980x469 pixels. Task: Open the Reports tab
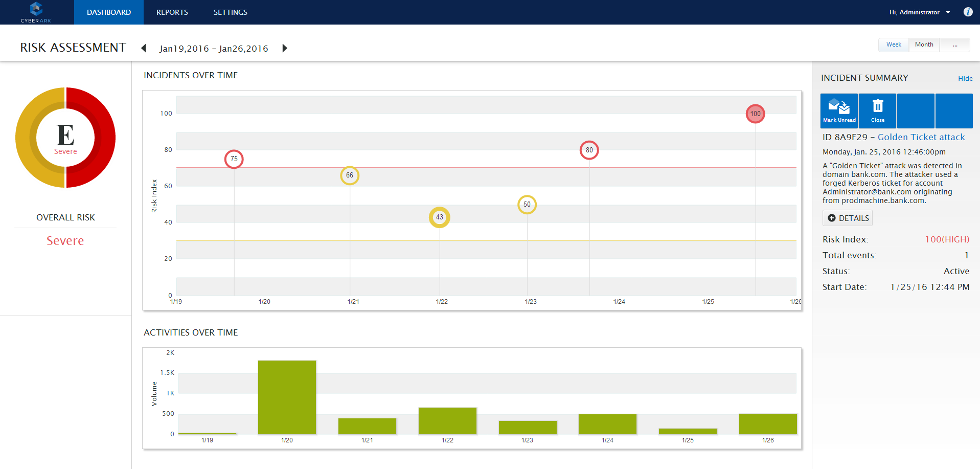click(x=172, y=12)
